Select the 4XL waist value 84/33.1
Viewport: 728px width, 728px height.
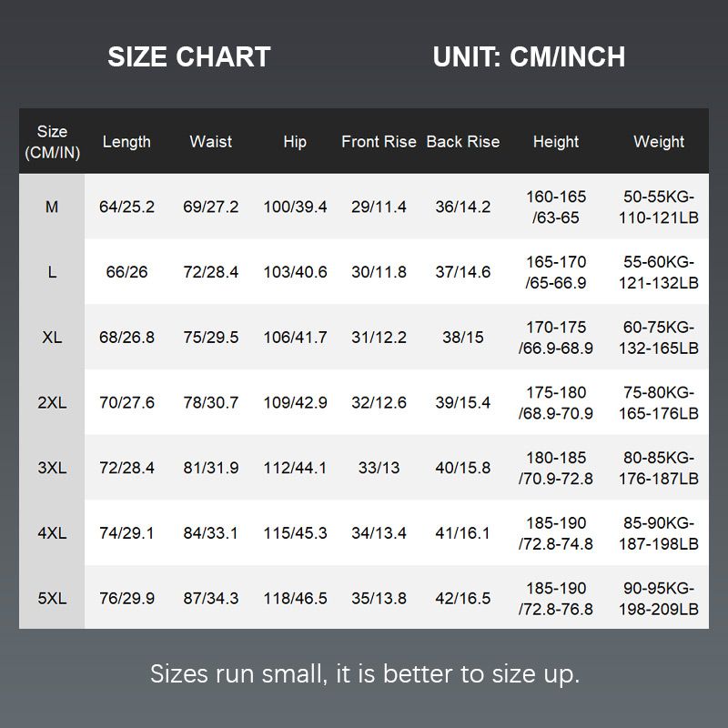pyautogui.click(x=210, y=533)
